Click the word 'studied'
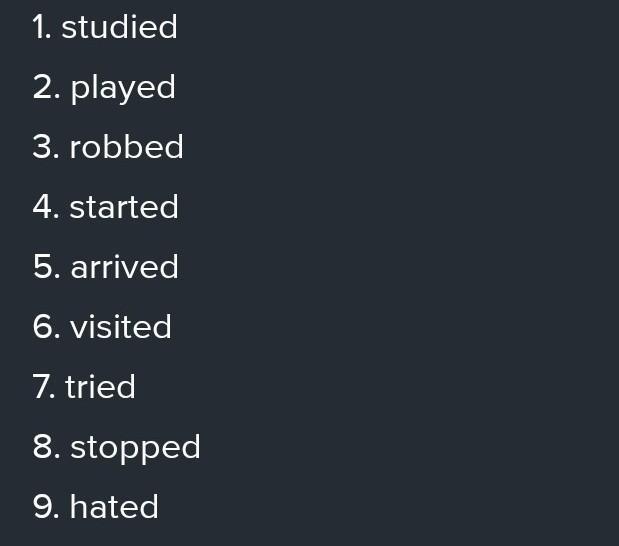This screenshot has height=546, width=619. pos(119,27)
